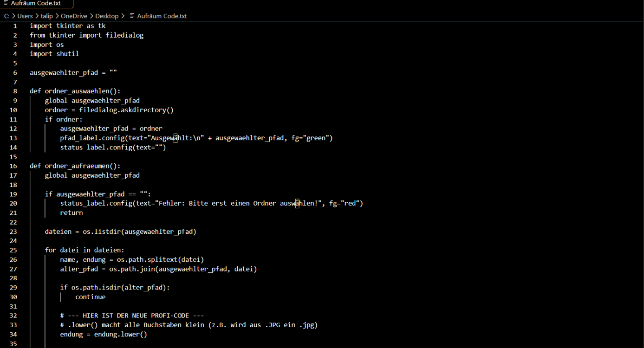Viewport: 644px width, 348px height.
Task: Click the "for datei in dateien:" loop
Action: click(85, 250)
